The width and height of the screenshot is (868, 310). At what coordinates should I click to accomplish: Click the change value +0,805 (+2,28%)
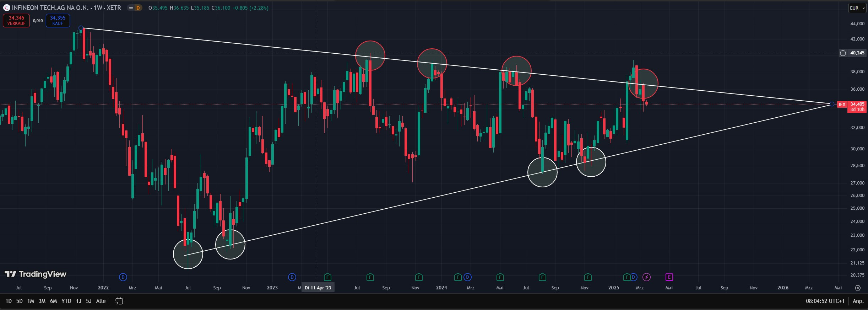(x=250, y=8)
